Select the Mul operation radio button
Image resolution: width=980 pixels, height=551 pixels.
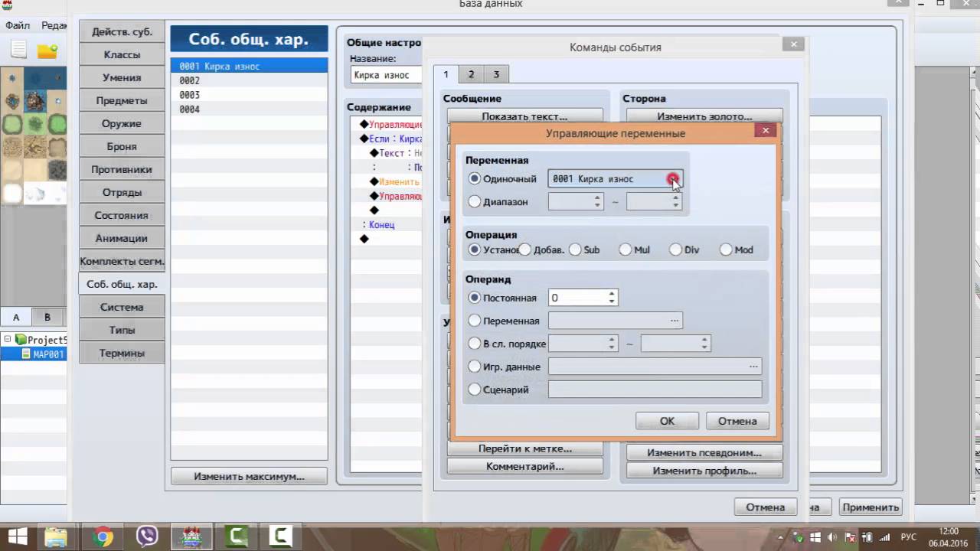click(626, 249)
